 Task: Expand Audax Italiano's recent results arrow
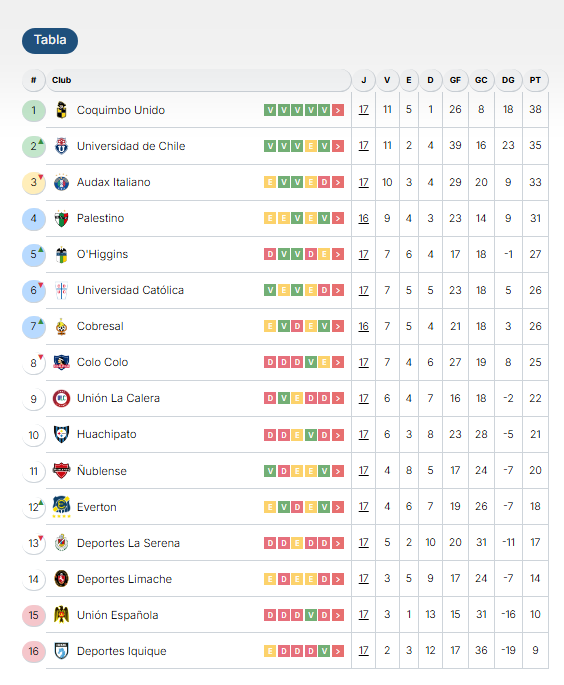(x=338, y=182)
